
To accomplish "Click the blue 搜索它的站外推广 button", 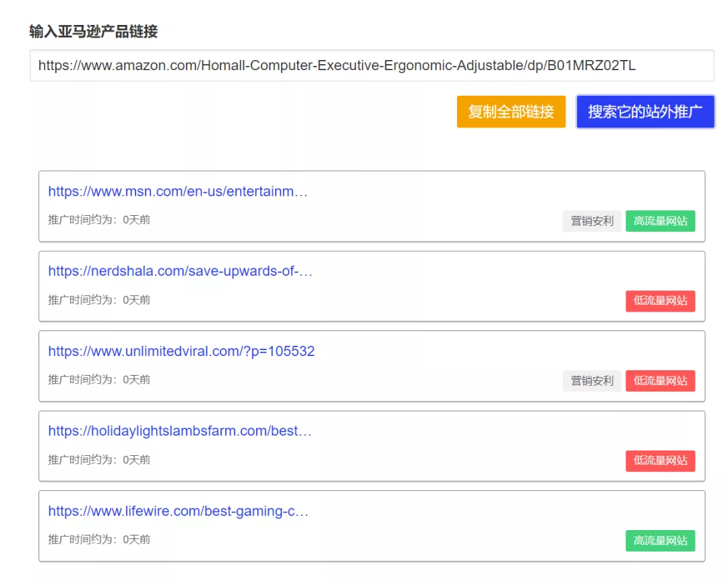I will pos(645,111).
